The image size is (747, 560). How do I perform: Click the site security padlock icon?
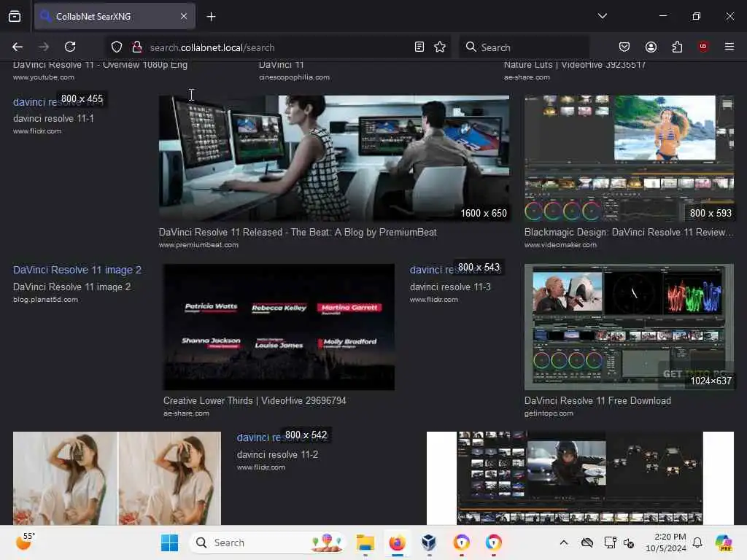point(137,47)
